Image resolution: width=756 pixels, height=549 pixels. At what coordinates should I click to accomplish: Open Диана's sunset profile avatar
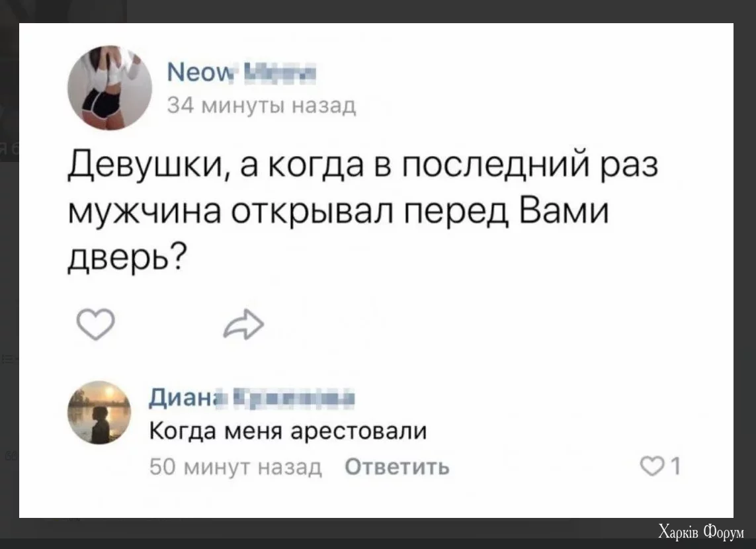[x=100, y=412]
